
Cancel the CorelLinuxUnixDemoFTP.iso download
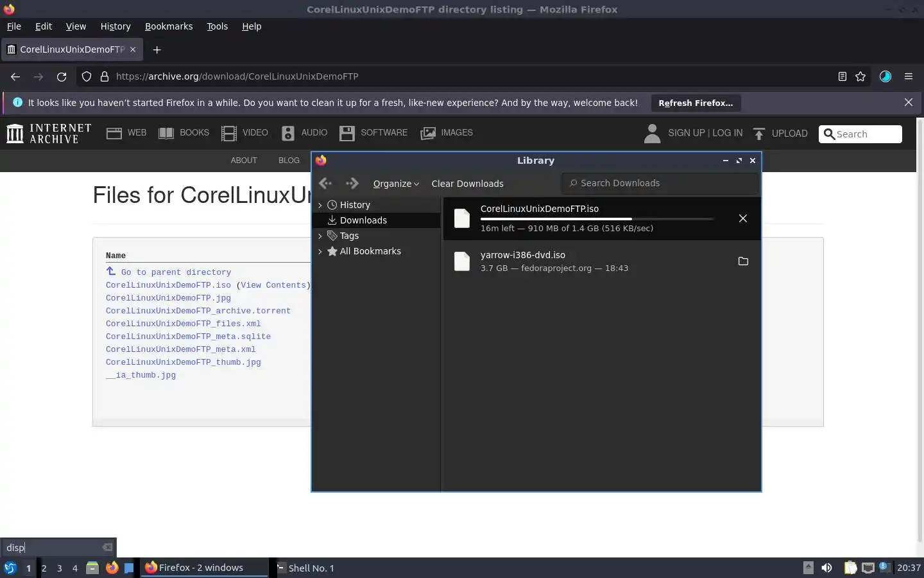coord(743,218)
